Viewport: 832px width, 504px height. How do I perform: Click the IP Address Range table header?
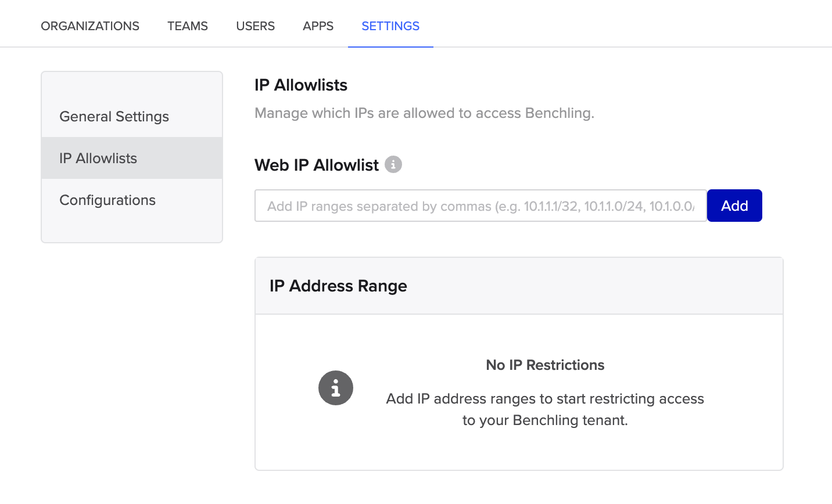[x=338, y=286]
